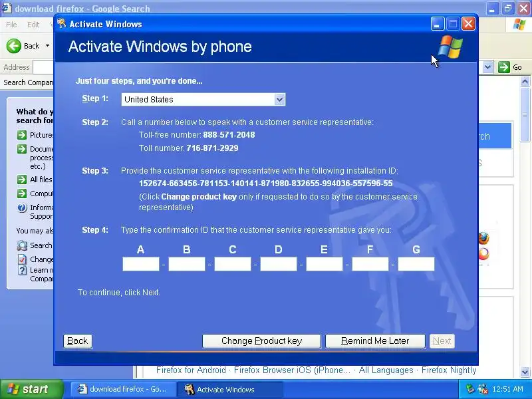Switch to Activate Windows taskbar button
Viewport: 532px width, 399px height.
coord(229,389)
